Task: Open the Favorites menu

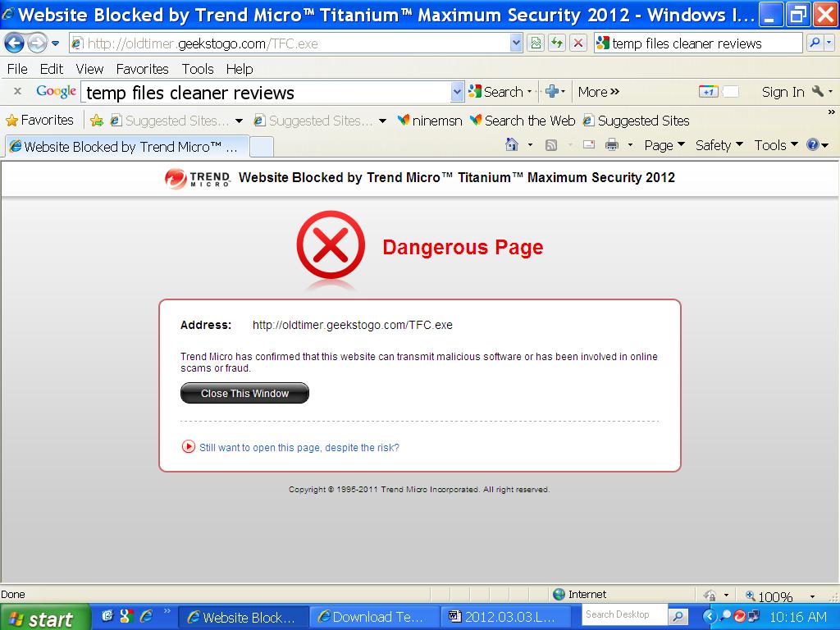Action: (x=143, y=69)
